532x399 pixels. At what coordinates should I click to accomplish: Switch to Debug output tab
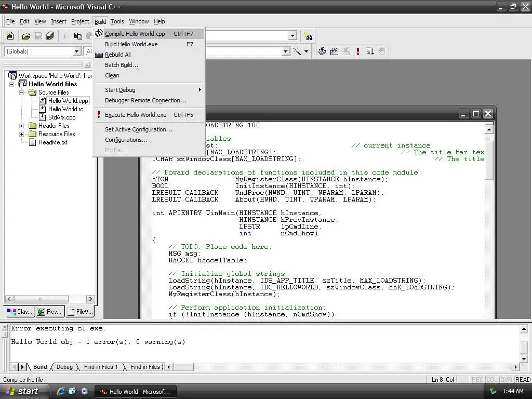(x=64, y=367)
